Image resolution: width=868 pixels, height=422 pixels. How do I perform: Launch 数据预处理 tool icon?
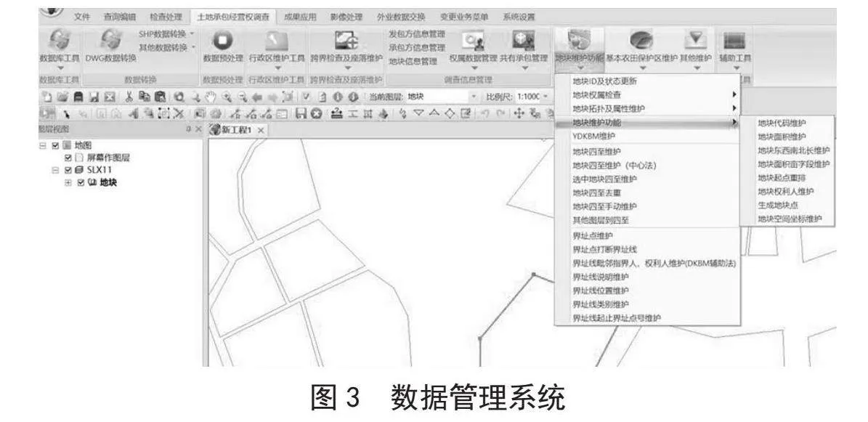(x=223, y=40)
